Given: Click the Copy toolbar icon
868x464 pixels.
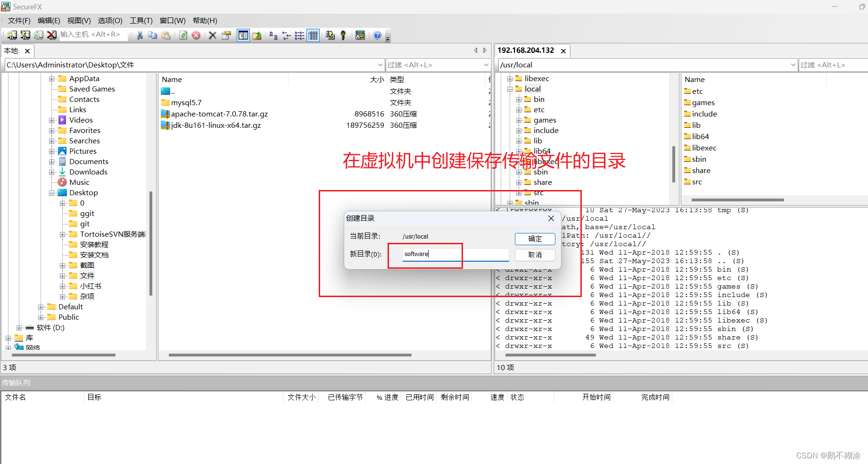Looking at the screenshot, I should pyautogui.click(x=153, y=35).
